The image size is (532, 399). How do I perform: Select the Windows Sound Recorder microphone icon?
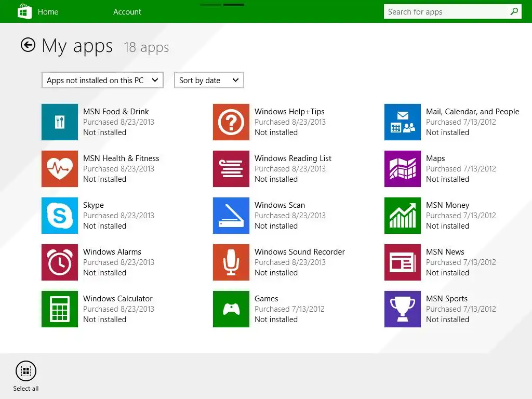231,262
